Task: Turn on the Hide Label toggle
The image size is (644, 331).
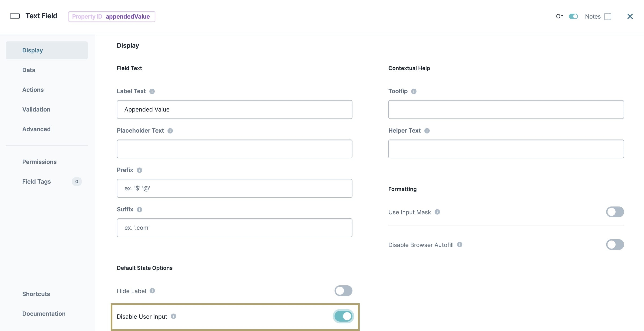Action: tap(343, 291)
